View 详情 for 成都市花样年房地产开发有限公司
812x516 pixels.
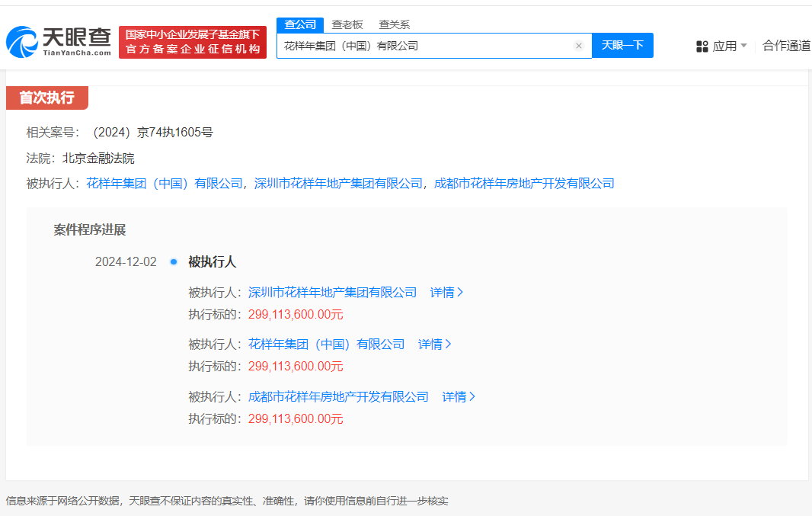[459, 397]
